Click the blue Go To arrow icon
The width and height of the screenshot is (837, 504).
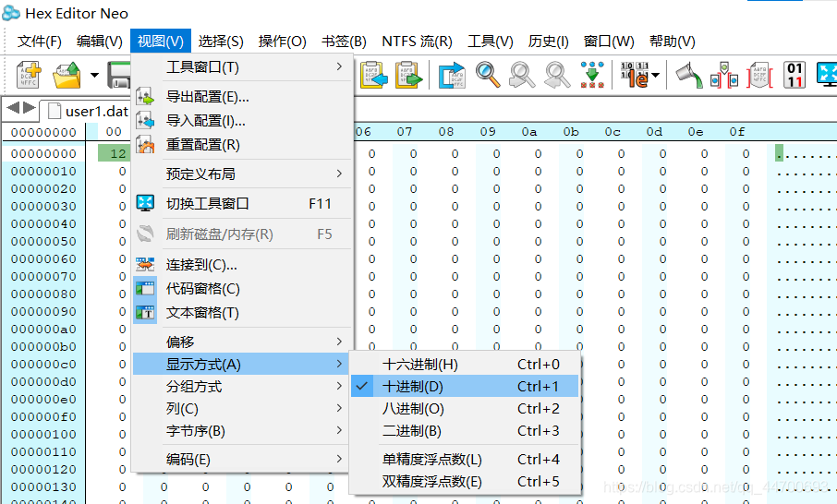click(x=452, y=75)
